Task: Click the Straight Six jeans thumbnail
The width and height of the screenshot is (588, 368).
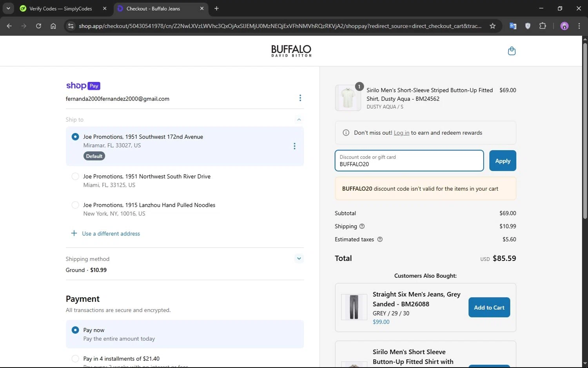Action: (354, 307)
